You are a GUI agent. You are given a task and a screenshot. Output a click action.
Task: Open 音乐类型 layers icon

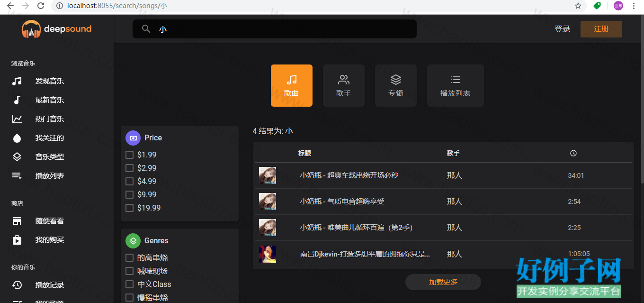pos(17,157)
